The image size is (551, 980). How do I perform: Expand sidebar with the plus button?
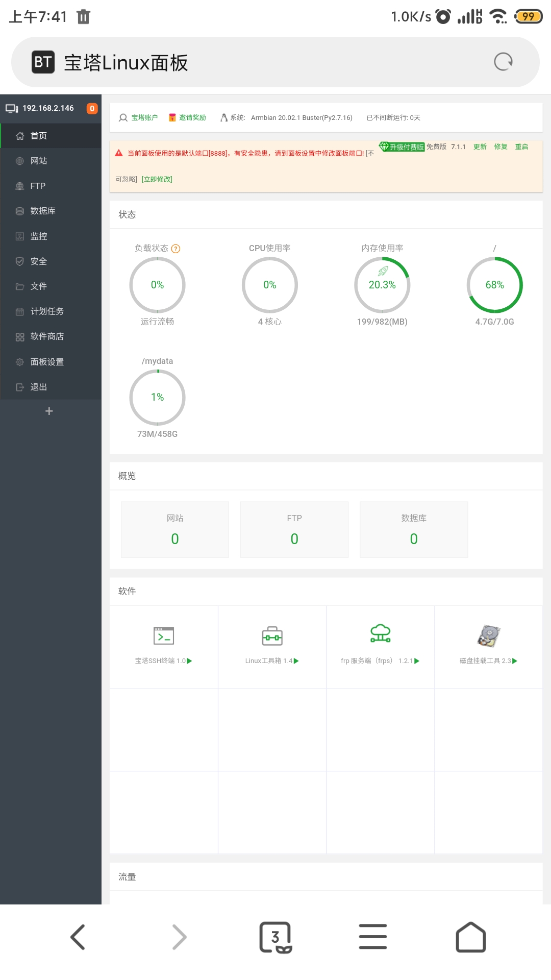[49, 411]
